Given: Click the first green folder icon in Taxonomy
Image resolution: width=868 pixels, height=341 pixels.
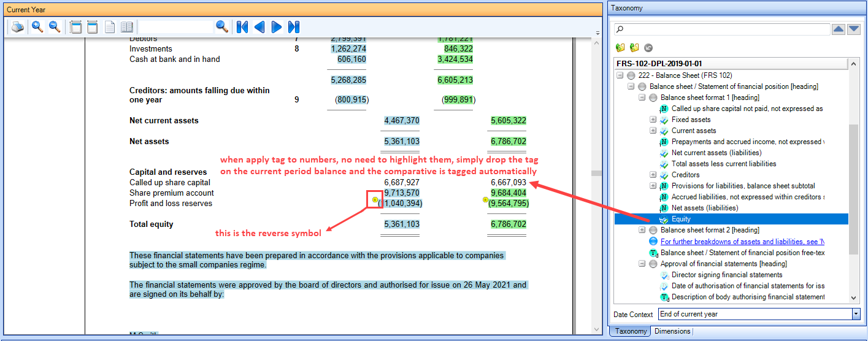Looking at the screenshot, I should click(x=620, y=47).
